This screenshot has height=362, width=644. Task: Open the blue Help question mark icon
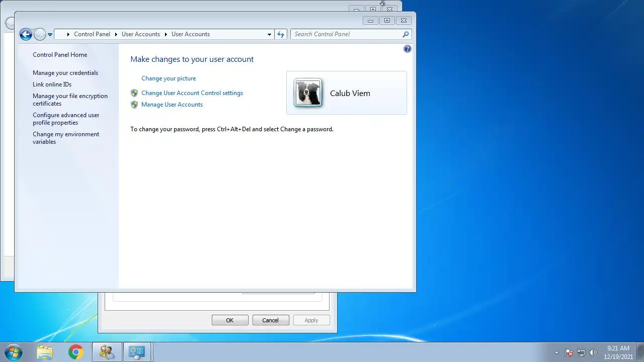tap(408, 49)
